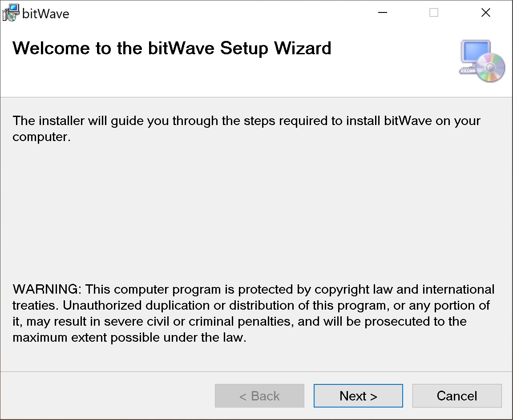
Task: Minimize the bitWave setup window
Action: (382, 13)
